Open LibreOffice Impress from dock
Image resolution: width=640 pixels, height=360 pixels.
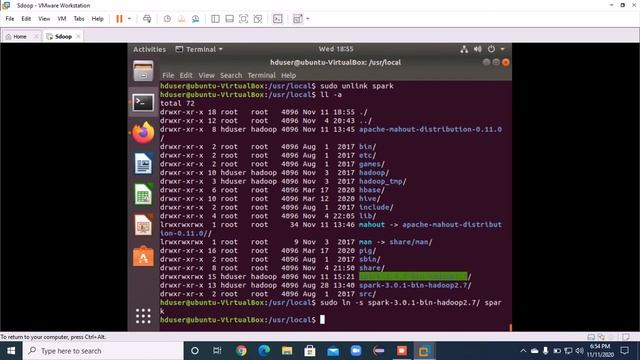click(x=143, y=225)
